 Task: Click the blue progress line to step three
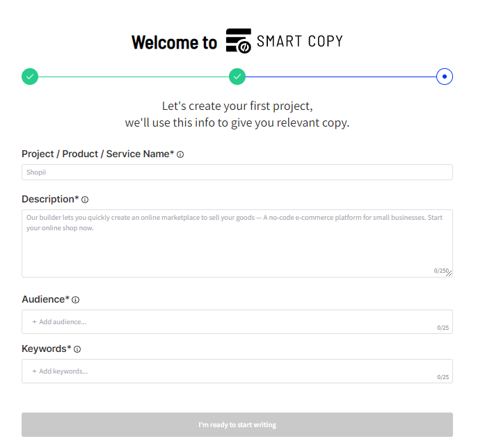pyautogui.click(x=341, y=77)
